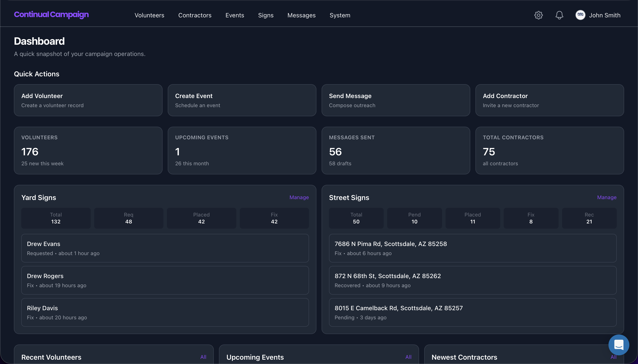
Task: Click Manage link for Street Signs
Action: [607, 197]
